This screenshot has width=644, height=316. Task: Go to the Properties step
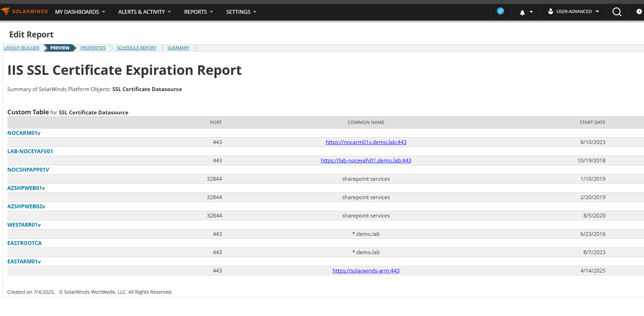pos(93,48)
